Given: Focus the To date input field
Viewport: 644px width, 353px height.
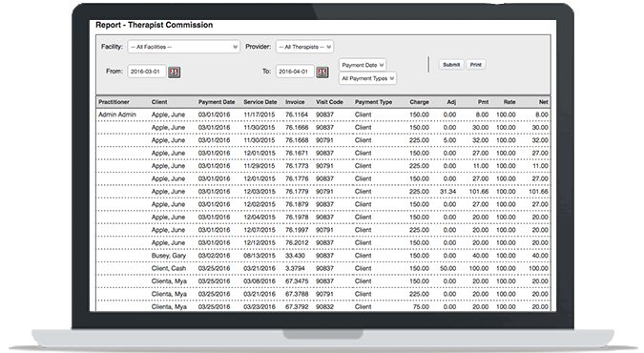Looking at the screenshot, I should pyautogui.click(x=295, y=72).
